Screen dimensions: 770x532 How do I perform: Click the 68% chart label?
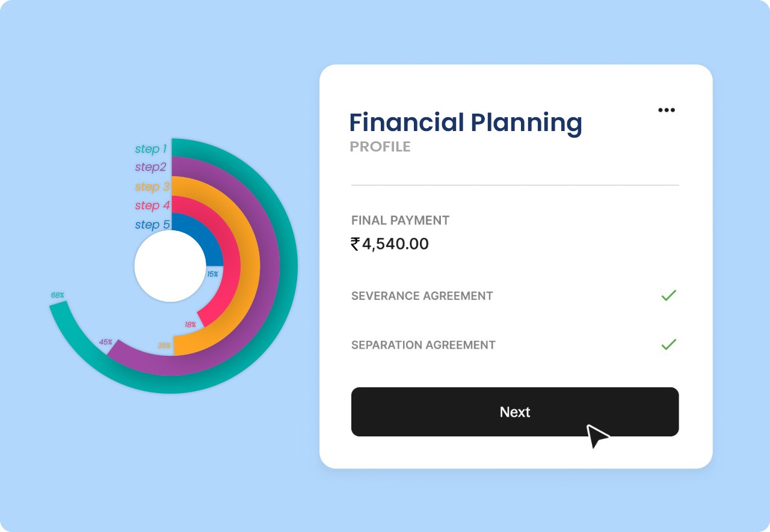(x=57, y=295)
